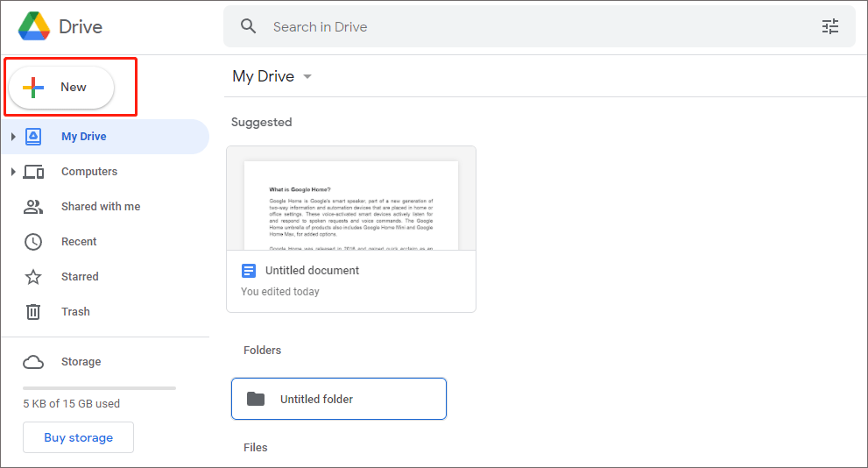The height and width of the screenshot is (468, 868).
Task: Click the Shared with me people icon
Action: pyautogui.click(x=33, y=207)
